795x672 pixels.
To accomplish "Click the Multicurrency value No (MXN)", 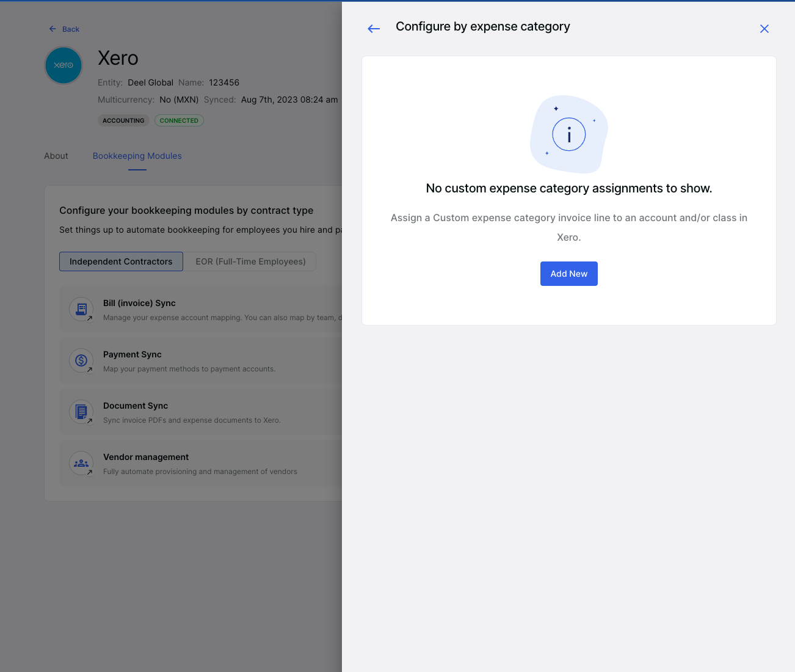I will (x=179, y=100).
